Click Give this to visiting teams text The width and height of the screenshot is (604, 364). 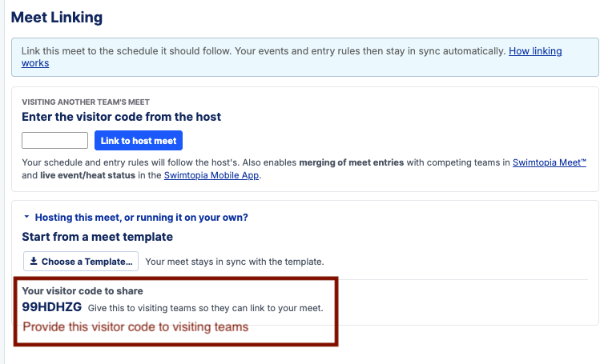[206, 308]
